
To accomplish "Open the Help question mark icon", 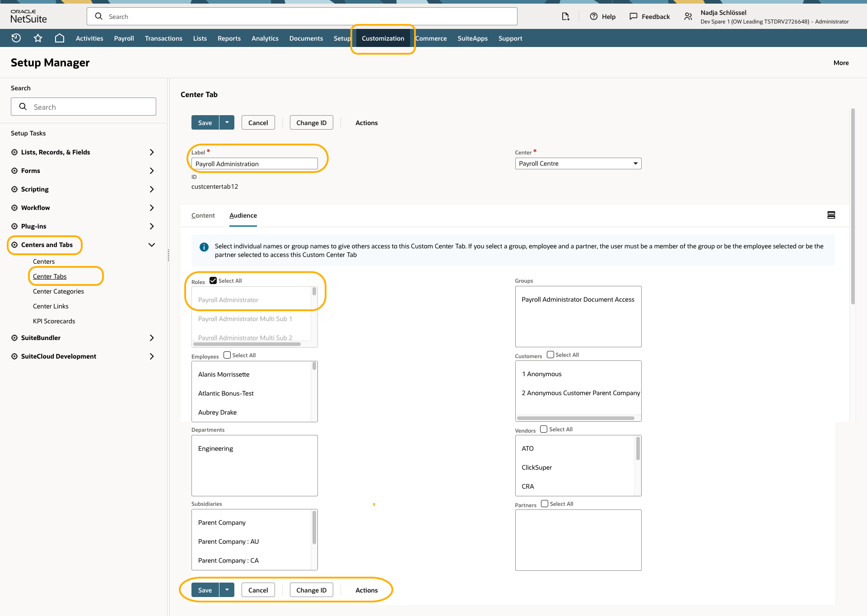I will click(x=594, y=17).
